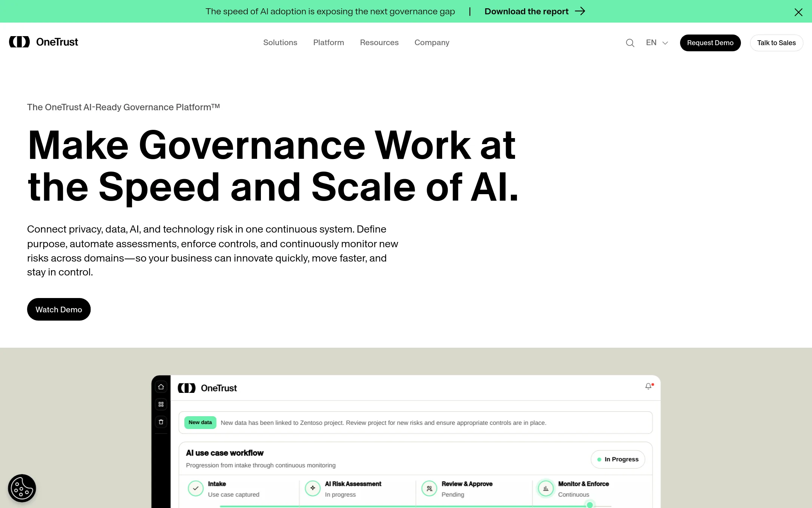This screenshot has width=812, height=508.
Task: Click the Watch Demo button
Action: 59,309
